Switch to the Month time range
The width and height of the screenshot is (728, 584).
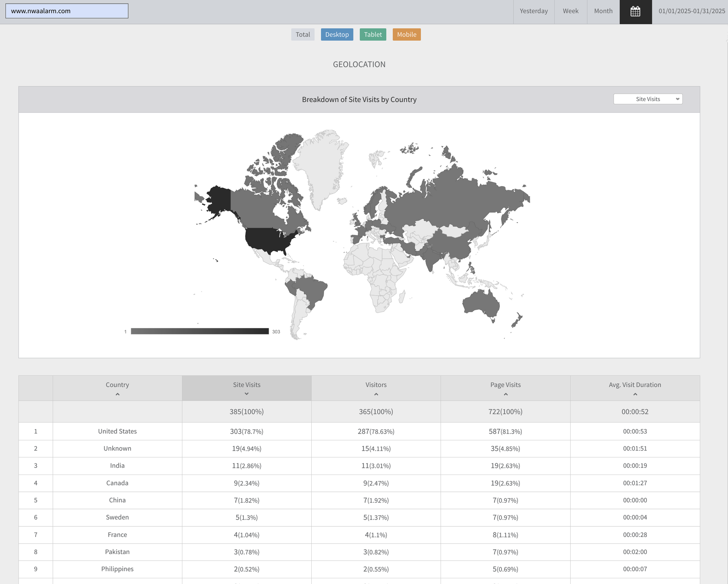tap(603, 11)
